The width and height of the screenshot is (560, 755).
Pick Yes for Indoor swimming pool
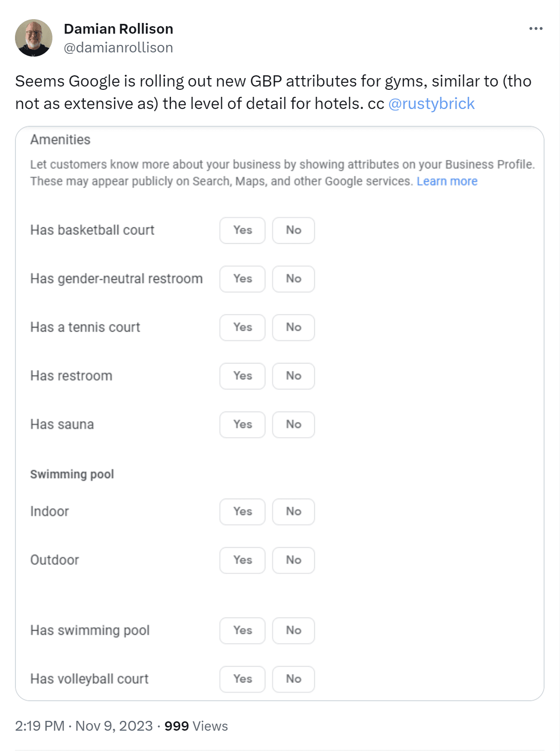(x=242, y=512)
